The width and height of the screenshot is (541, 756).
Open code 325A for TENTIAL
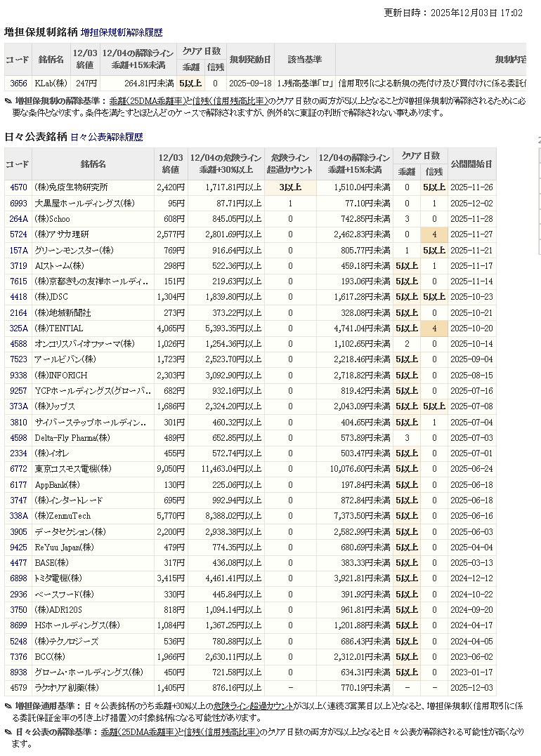tap(18, 329)
